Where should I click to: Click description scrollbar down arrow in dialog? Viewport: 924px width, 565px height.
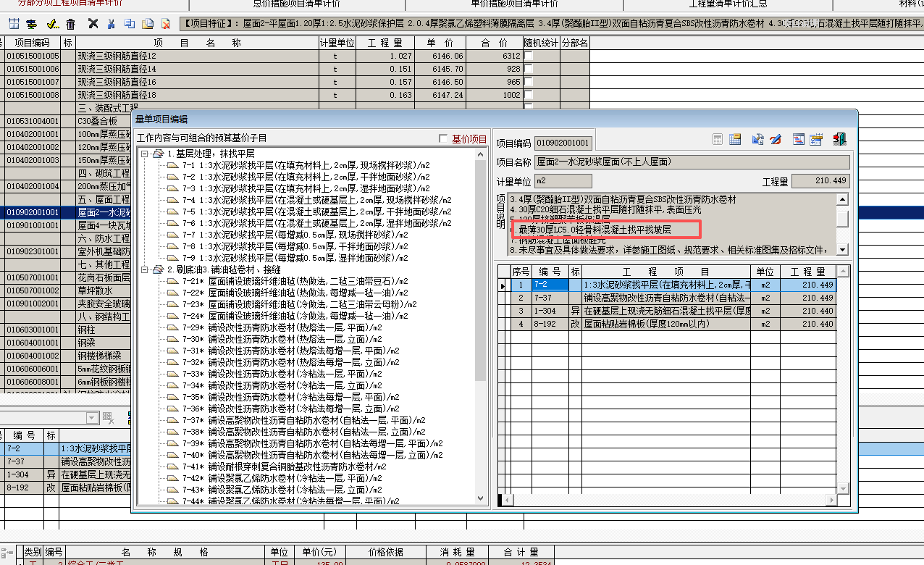(842, 250)
